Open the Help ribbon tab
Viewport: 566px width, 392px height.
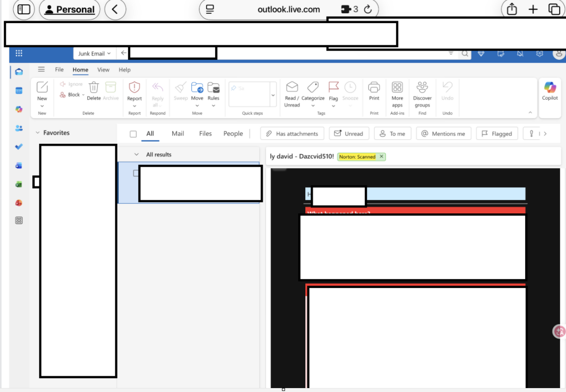[x=125, y=70]
